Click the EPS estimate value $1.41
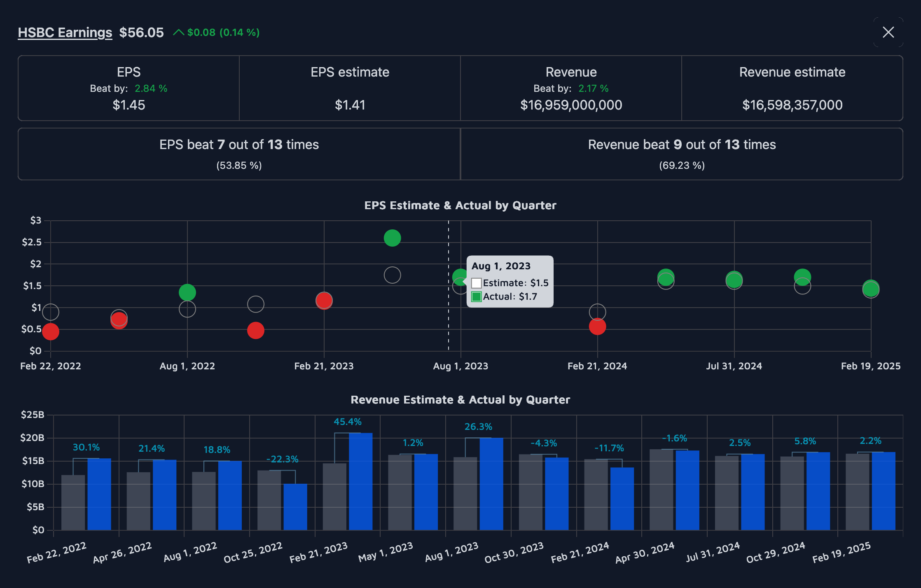921x588 pixels. pos(350,105)
